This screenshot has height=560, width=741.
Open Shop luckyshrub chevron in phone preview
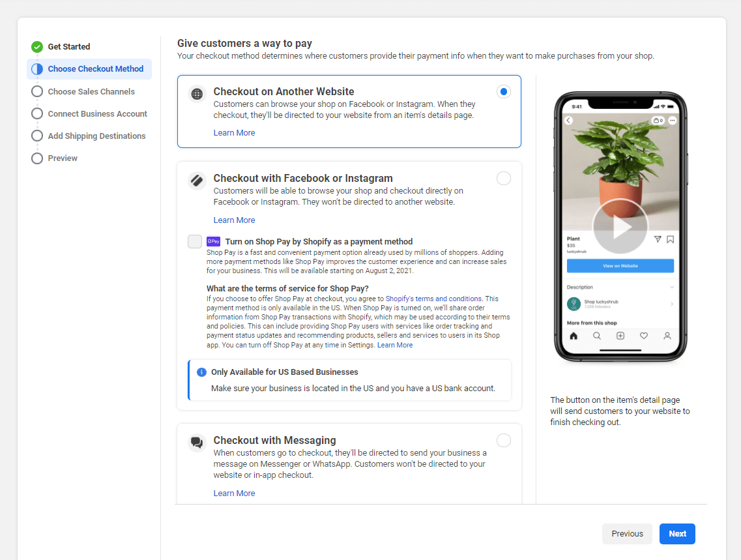click(671, 304)
